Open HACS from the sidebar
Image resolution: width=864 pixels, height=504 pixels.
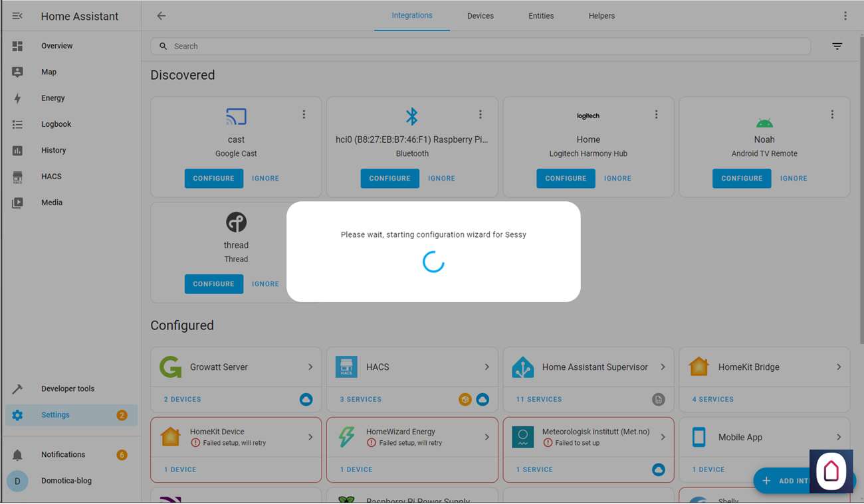point(71,177)
